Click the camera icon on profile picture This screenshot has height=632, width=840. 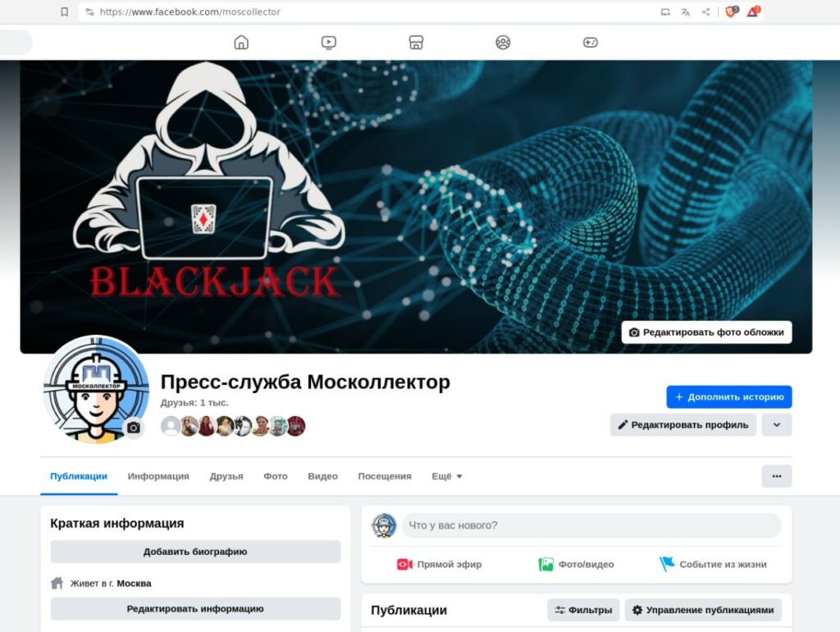click(x=134, y=428)
